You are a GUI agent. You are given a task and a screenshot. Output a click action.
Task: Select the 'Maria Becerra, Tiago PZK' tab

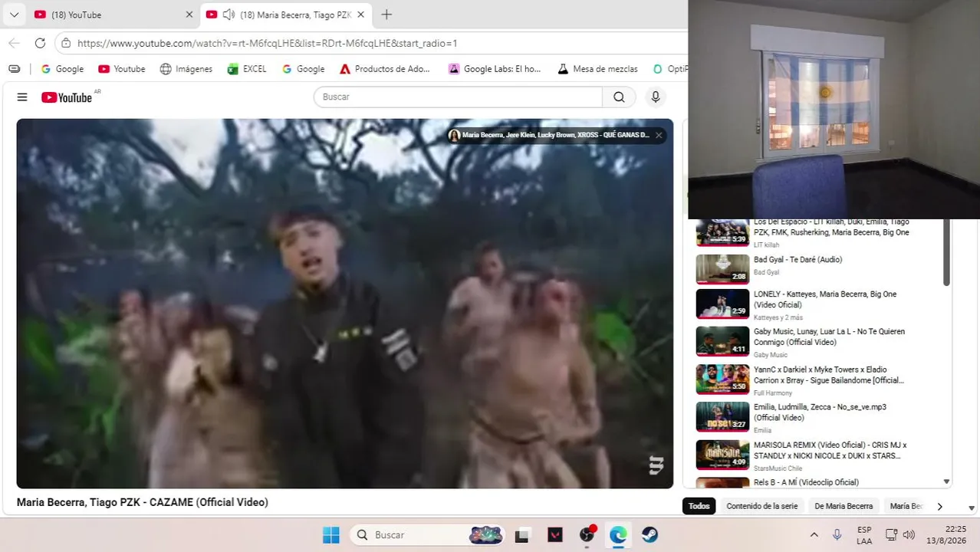point(285,15)
